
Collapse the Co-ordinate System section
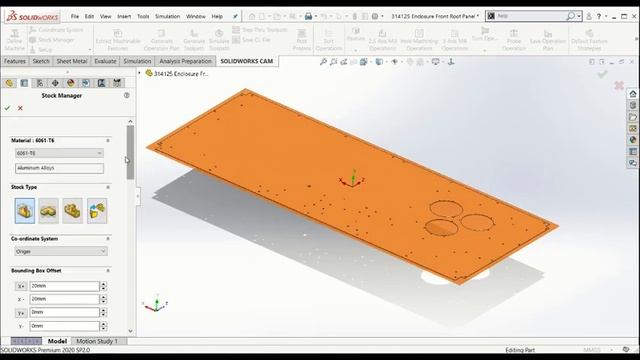(108, 238)
